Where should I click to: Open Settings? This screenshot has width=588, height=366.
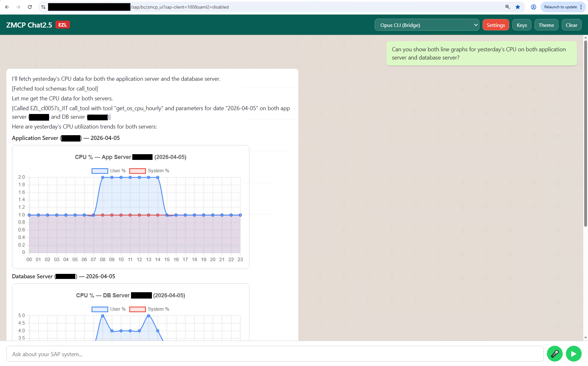[x=496, y=25]
